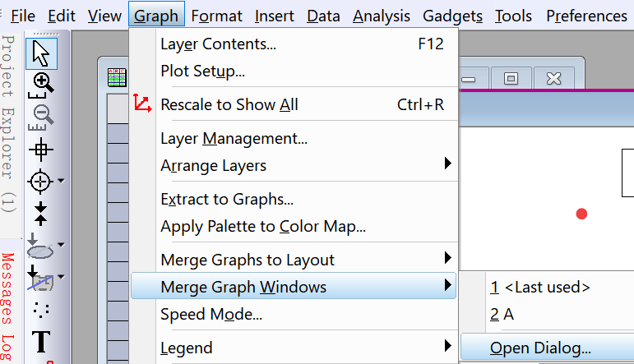634x364 pixels.
Task: Select the Data Selector arrows tool
Action: click(x=41, y=213)
